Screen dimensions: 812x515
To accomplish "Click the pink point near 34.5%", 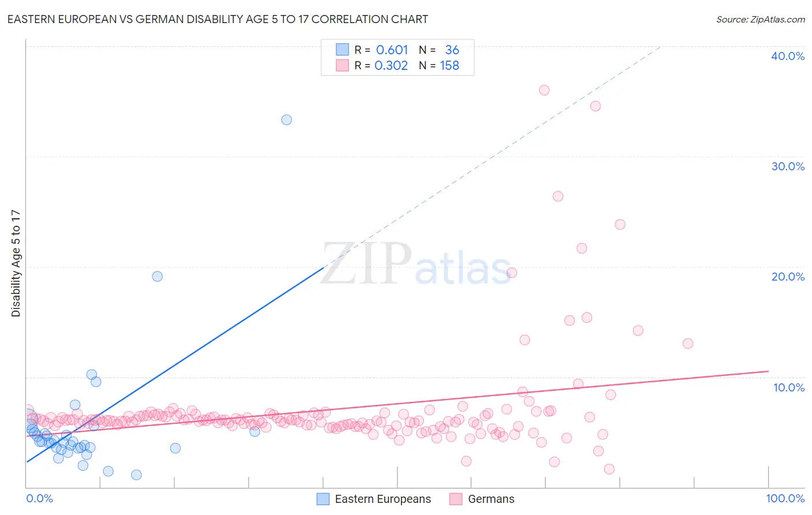I will 595,106.
